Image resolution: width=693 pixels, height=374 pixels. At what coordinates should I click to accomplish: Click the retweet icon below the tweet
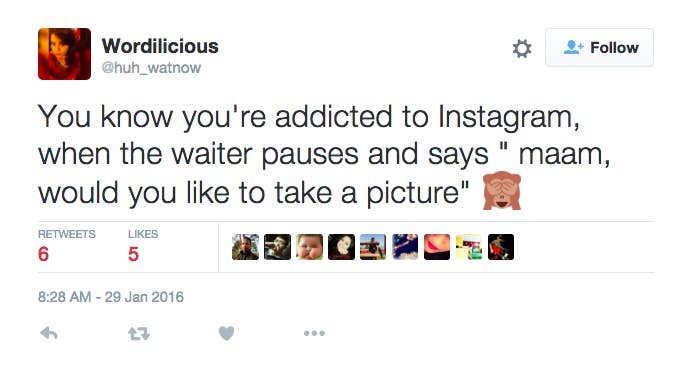(x=139, y=333)
